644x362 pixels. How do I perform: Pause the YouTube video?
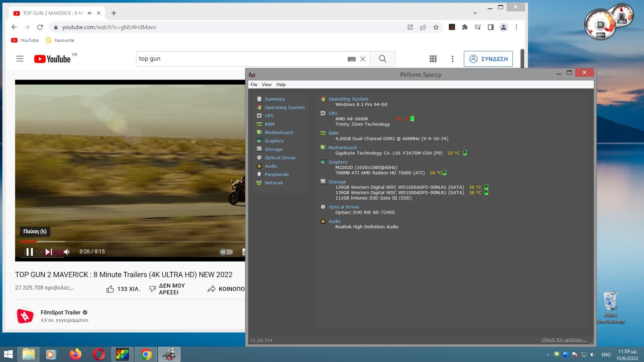29,252
